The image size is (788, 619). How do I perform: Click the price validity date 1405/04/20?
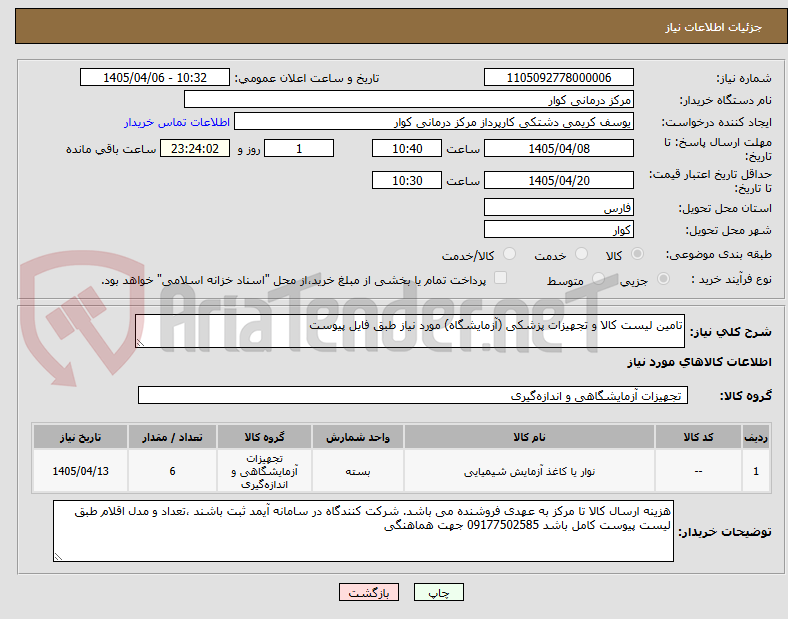pos(559,180)
